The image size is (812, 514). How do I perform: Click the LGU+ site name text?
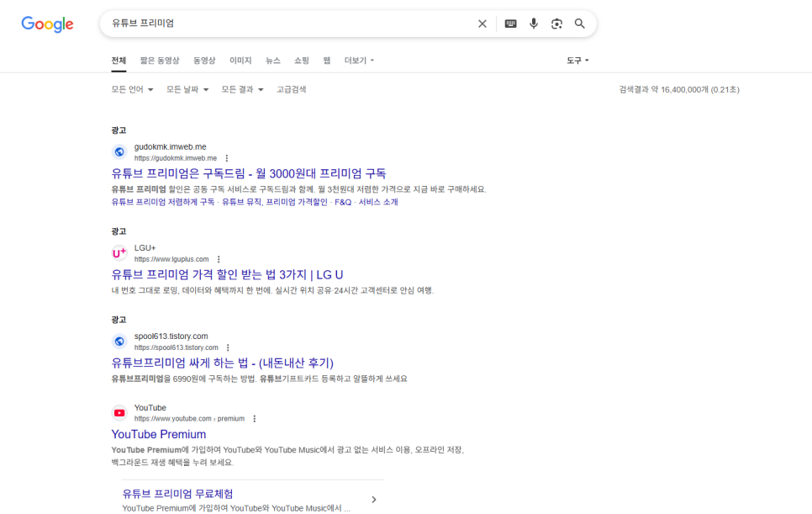145,248
